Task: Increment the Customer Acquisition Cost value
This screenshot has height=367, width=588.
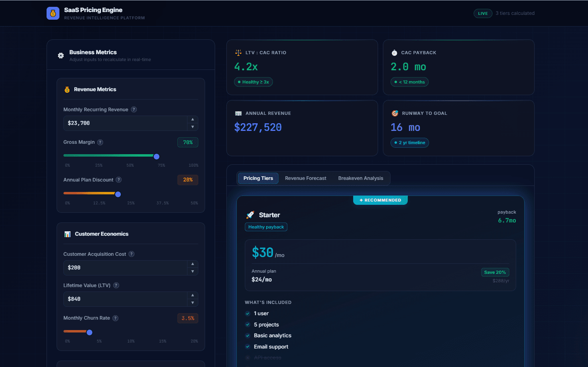Action: 193,264
